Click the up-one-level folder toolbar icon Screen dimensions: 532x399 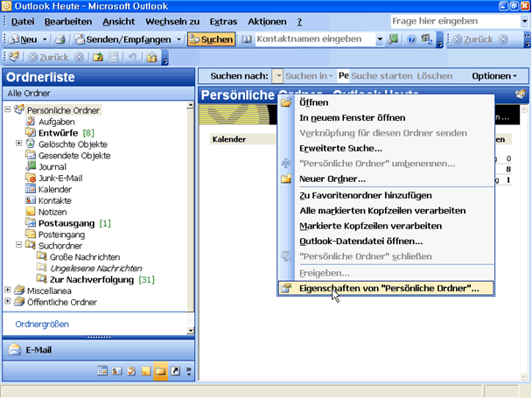click(x=98, y=58)
